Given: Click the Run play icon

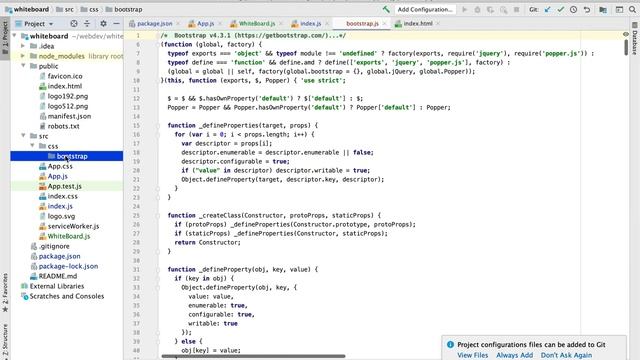Looking at the screenshot, I should 464,9.
